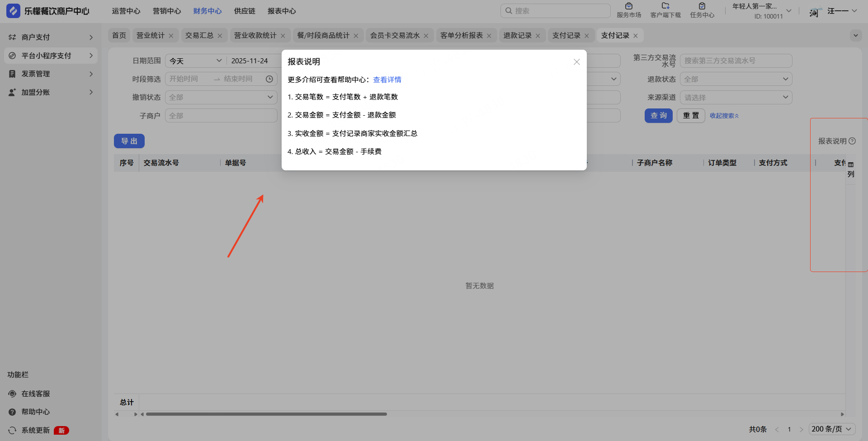
Task: Click the clock icon in 时段筛选
Action: [269, 79]
